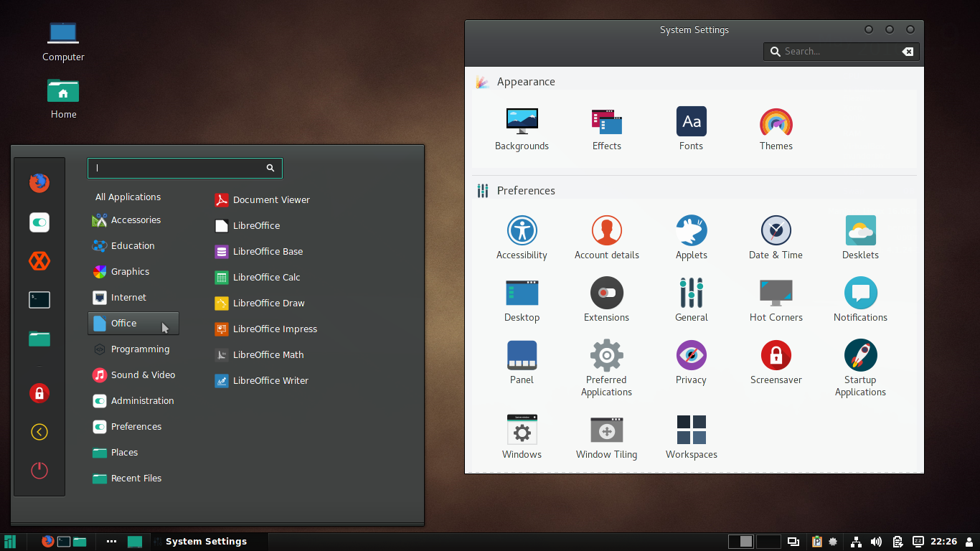This screenshot has height=551, width=980.
Task: Switch to second workspace in panel
Action: [x=768, y=542]
